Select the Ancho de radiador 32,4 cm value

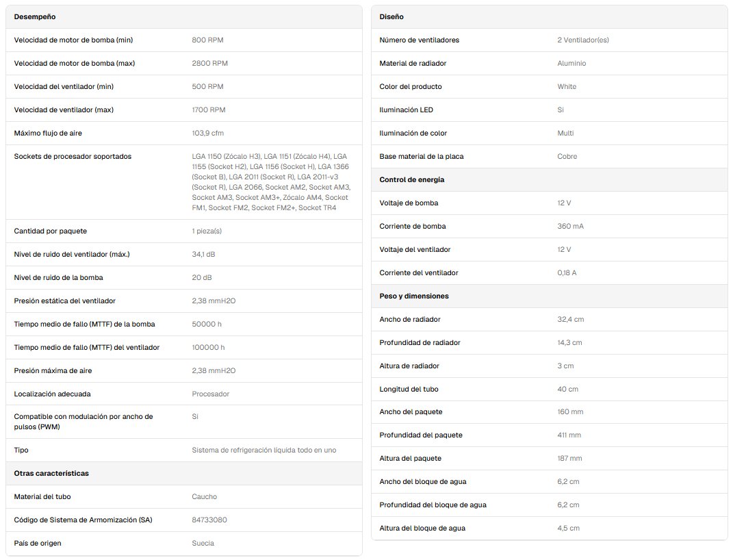(x=570, y=320)
